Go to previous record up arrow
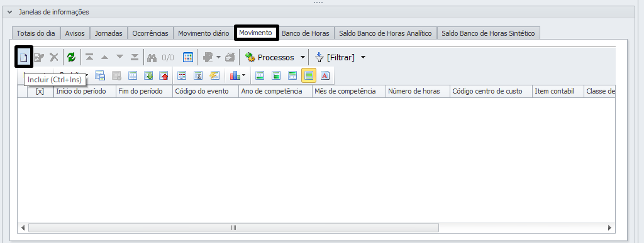644x243 pixels. click(x=105, y=57)
